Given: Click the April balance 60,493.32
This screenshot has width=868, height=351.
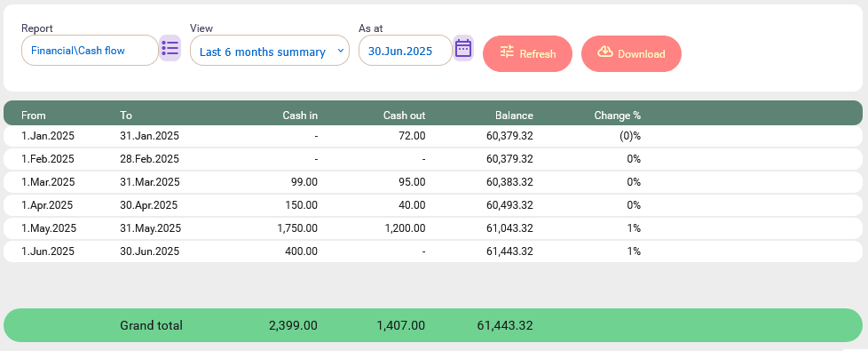Looking at the screenshot, I should (x=509, y=205).
